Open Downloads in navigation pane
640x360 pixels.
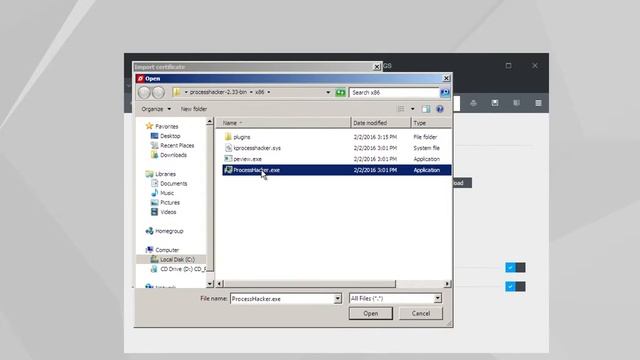[173, 155]
